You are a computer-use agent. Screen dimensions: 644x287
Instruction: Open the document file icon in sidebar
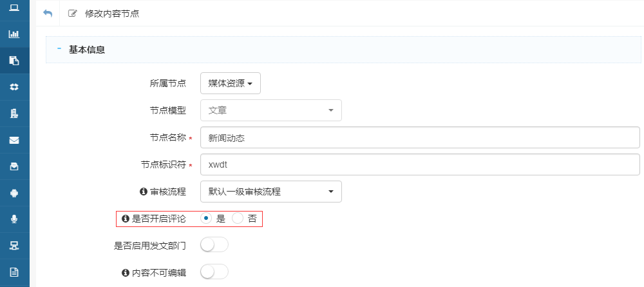tap(14, 272)
